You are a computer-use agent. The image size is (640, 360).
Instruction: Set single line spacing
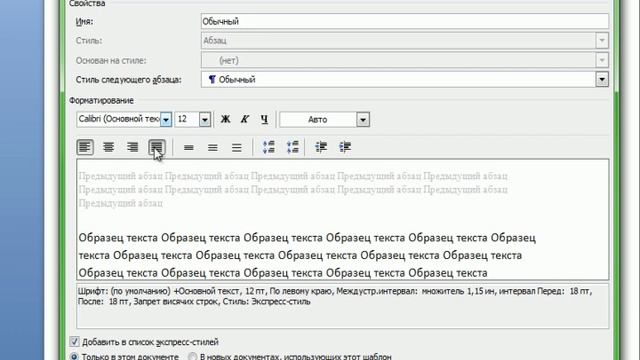point(189,147)
